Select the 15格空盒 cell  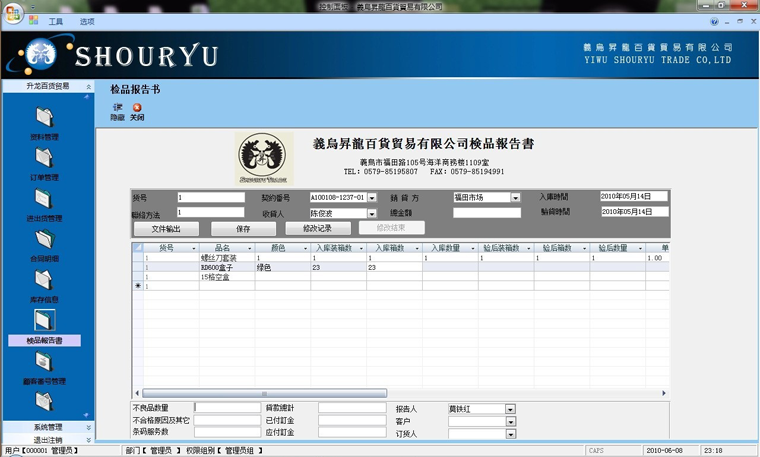point(227,277)
